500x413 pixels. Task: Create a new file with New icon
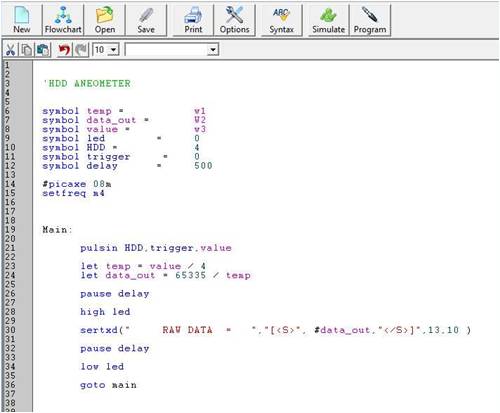pyautogui.click(x=22, y=19)
